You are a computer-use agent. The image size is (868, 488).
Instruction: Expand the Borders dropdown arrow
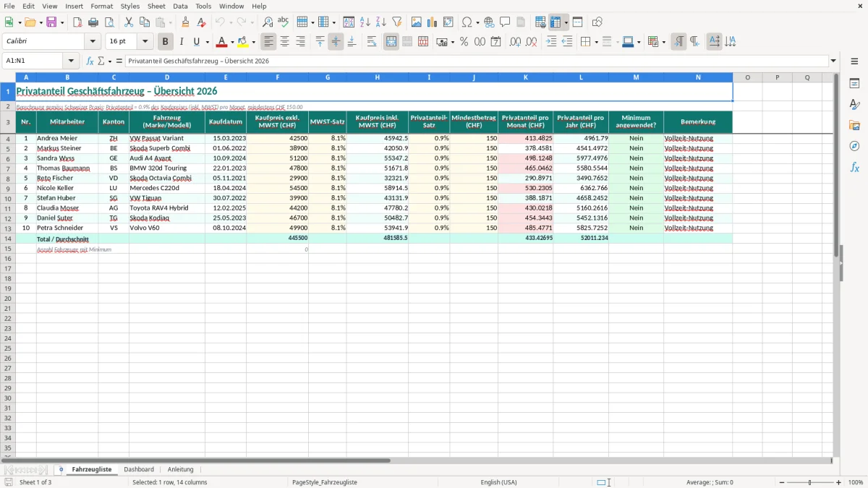click(x=596, y=42)
